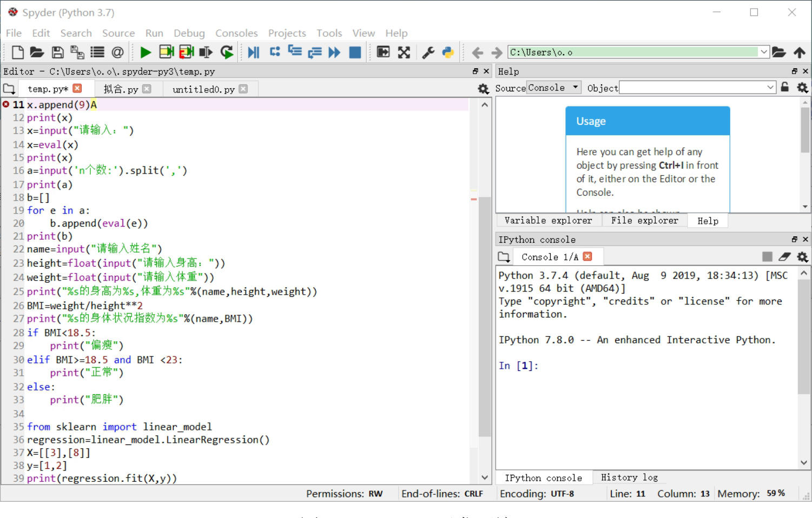Screen dimensions: 812x518
Task: Expand the Object combo box in Help
Action: pos(770,88)
